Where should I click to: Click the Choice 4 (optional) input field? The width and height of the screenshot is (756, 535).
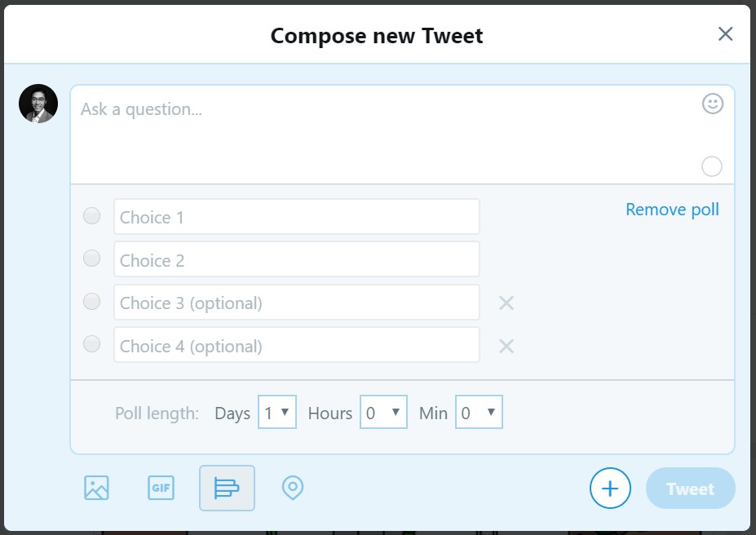(x=297, y=346)
